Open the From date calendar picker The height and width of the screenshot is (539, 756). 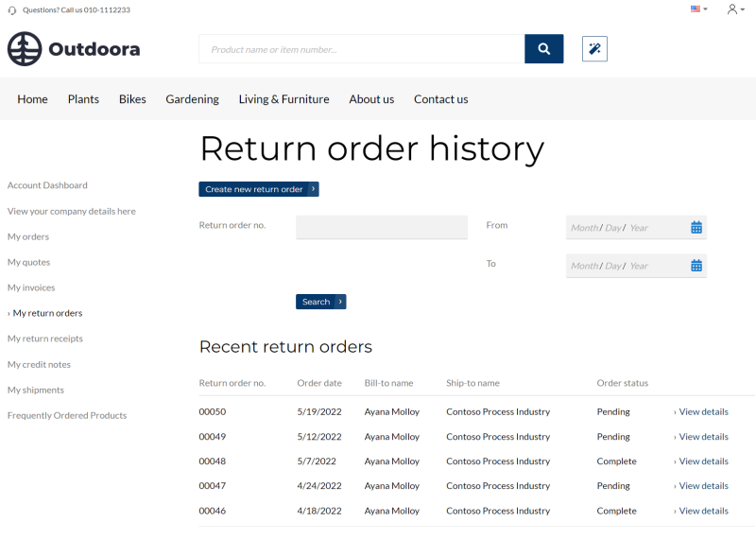point(696,227)
